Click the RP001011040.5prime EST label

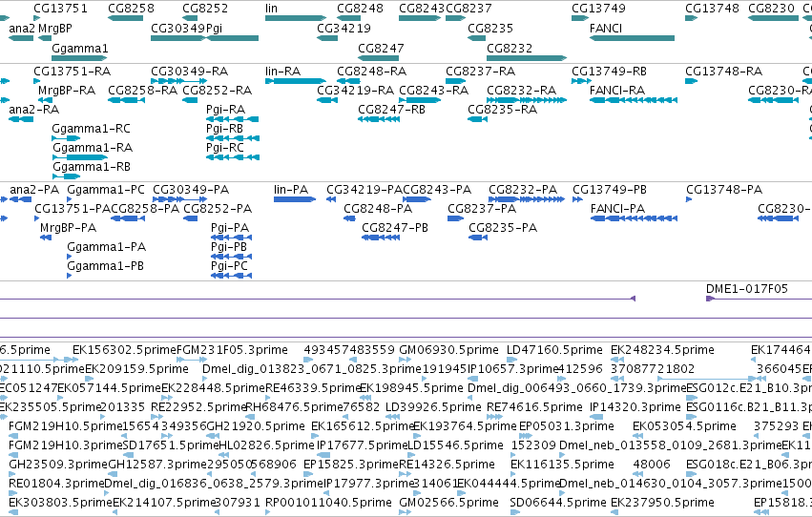(x=328, y=503)
